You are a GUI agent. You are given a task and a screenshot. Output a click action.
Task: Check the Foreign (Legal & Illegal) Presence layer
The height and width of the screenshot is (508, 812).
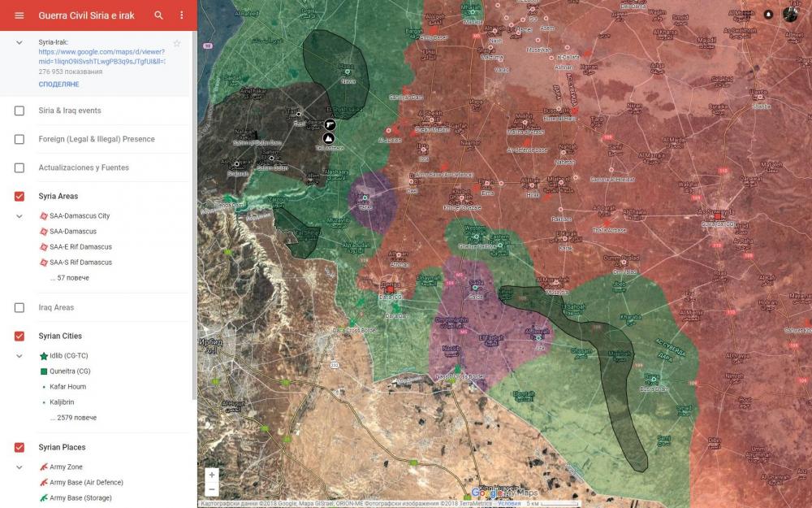(x=19, y=139)
